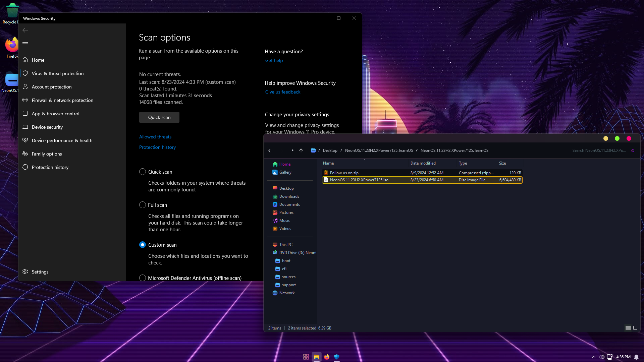
Task: Click the heart icon for Device performance & health
Action: 25,140
